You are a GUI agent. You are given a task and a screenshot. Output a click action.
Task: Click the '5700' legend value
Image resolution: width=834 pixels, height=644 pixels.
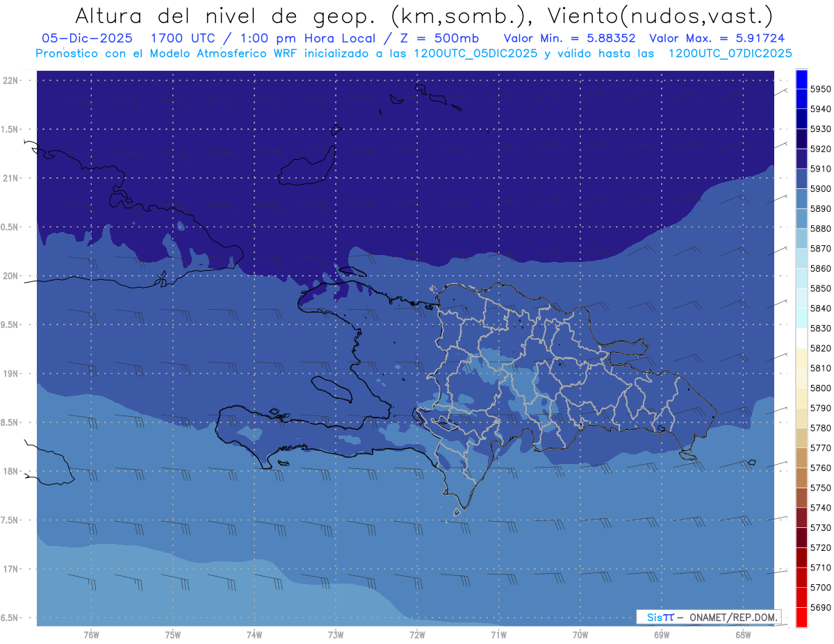coord(821,588)
